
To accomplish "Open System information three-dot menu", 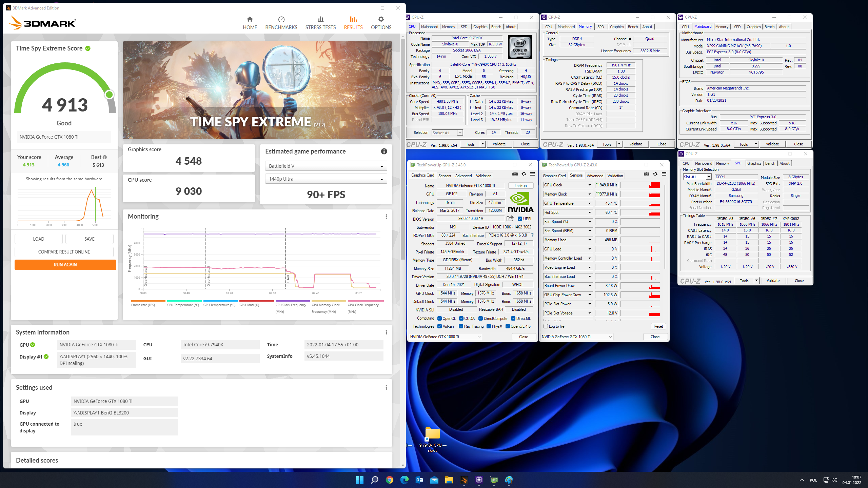I will point(386,332).
